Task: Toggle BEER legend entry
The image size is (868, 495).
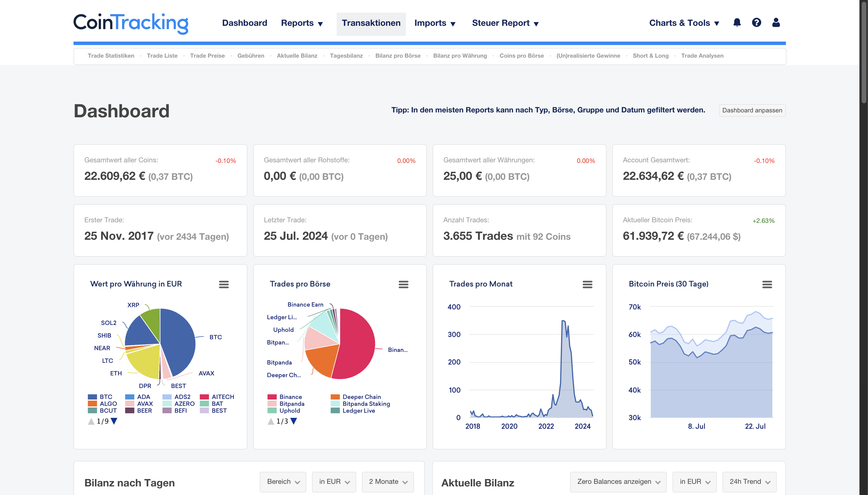Action: 138,410
